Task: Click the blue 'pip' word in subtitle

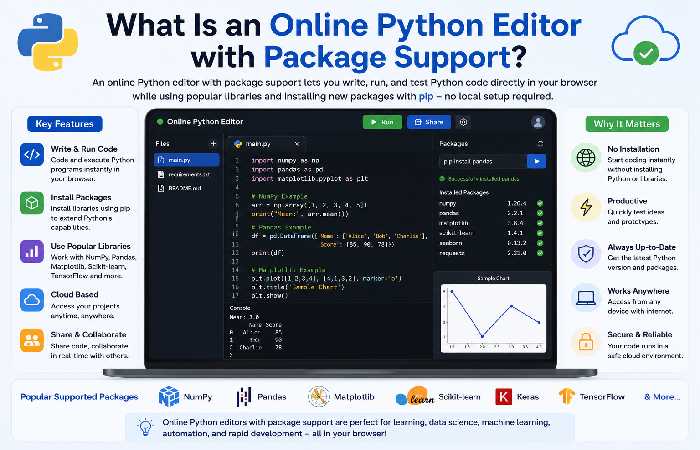Action: coord(426,96)
